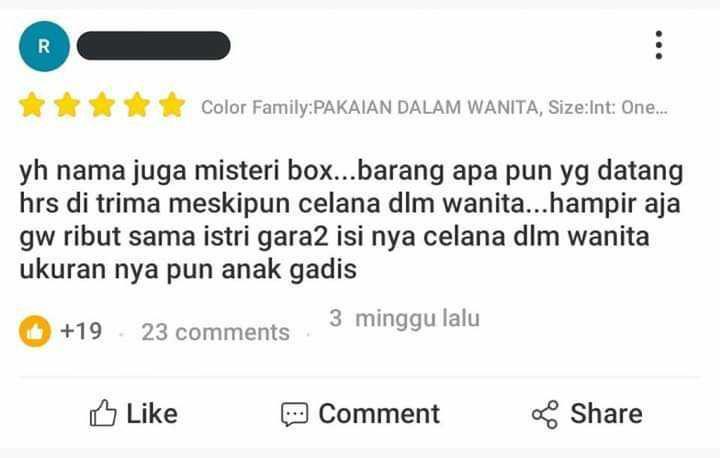The height and width of the screenshot is (458, 720).
Task: Tap the round R profile avatar
Action: coord(44,46)
